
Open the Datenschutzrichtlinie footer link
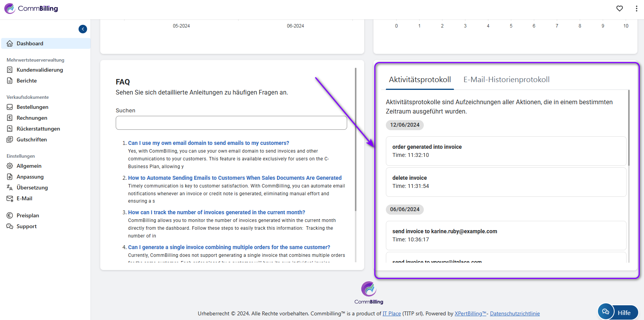point(515,313)
